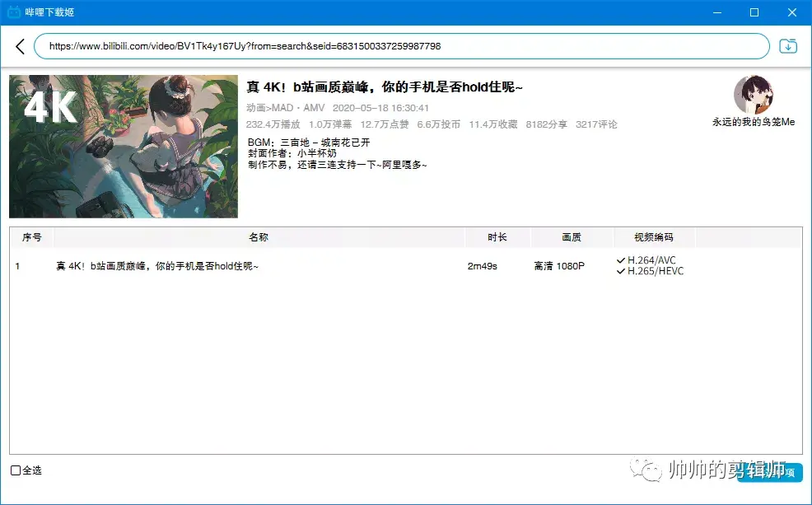The width and height of the screenshot is (812, 505).
Task: Click the bilibili play icon on the thumbnail area
Action: point(49,107)
